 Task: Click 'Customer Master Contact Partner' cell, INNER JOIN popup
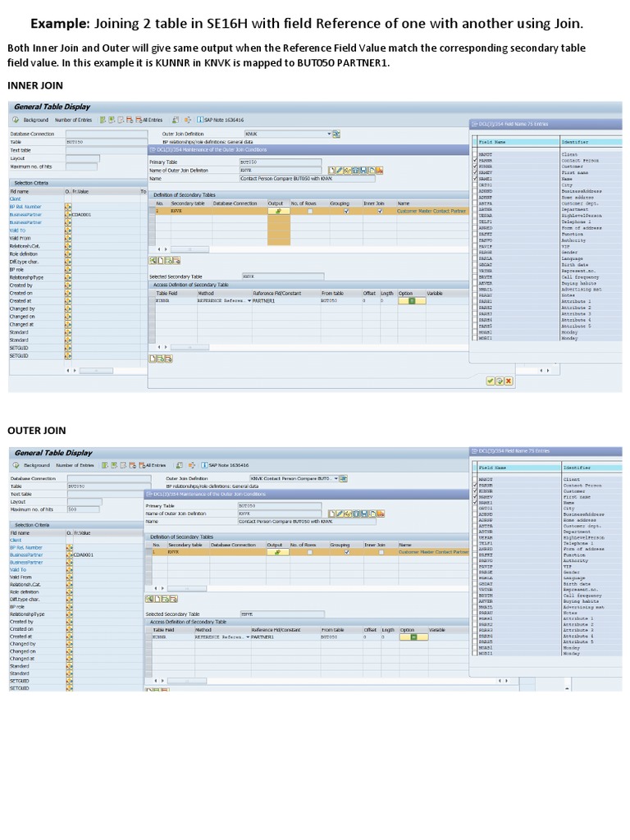pyautogui.click(x=431, y=211)
